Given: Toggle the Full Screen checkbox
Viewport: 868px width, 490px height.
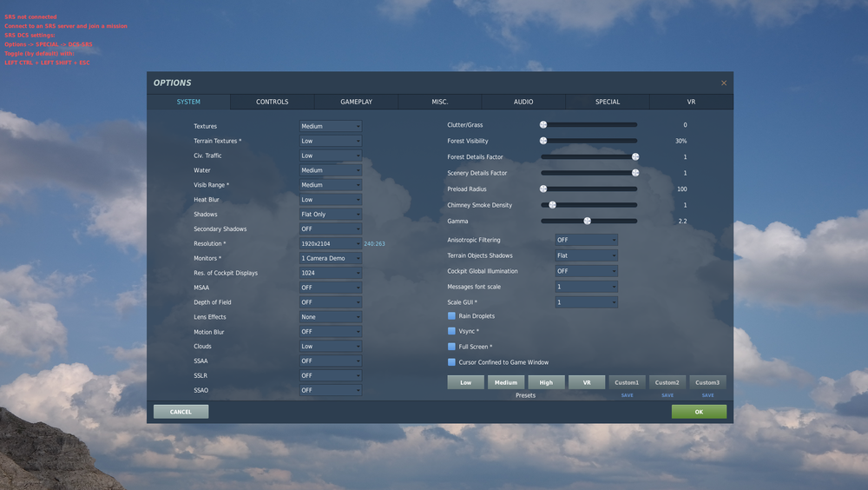Looking at the screenshot, I should coord(451,347).
